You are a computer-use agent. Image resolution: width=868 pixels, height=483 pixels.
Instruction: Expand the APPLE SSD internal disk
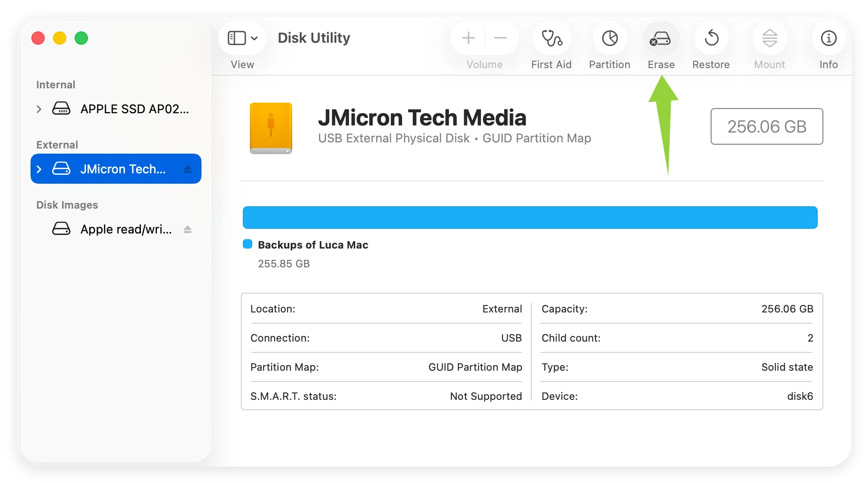[39, 109]
